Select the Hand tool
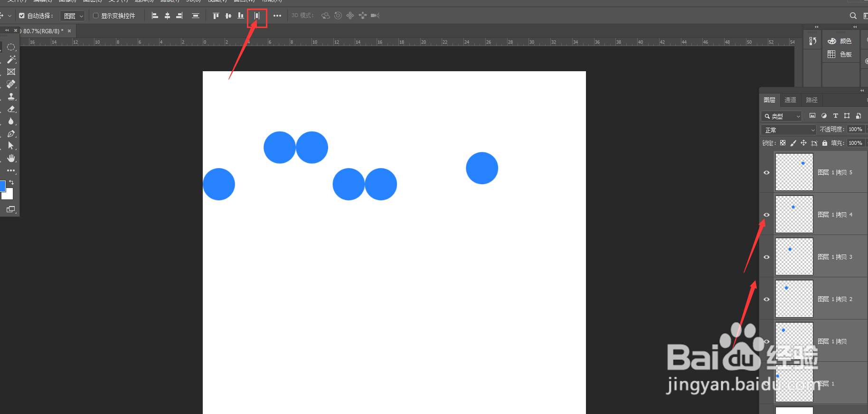868x414 pixels. (11, 158)
